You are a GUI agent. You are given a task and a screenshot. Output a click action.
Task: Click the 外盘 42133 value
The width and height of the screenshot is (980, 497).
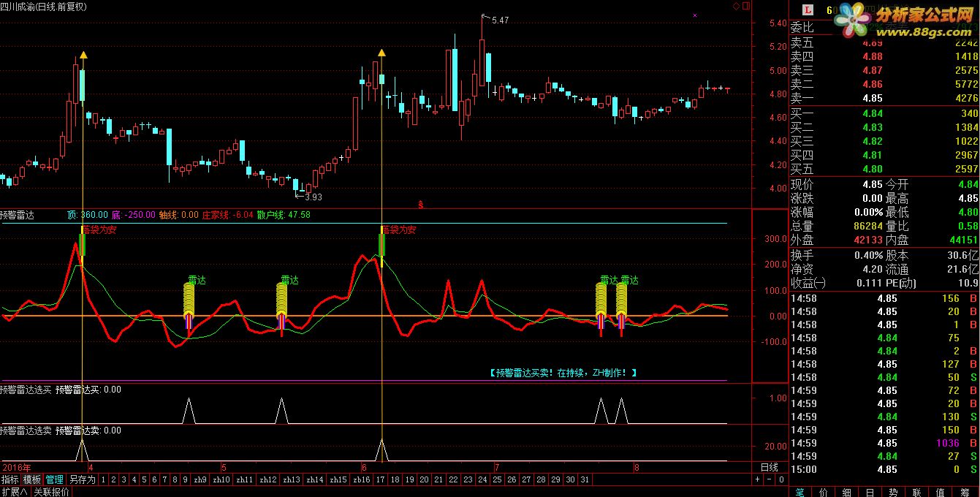pyautogui.click(x=867, y=240)
